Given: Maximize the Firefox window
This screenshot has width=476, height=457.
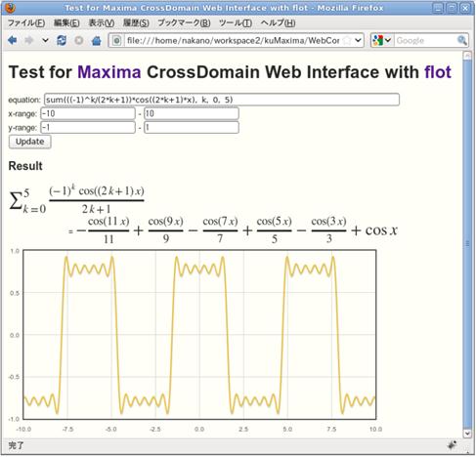Looking at the screenshot, I should click(452, 8).
